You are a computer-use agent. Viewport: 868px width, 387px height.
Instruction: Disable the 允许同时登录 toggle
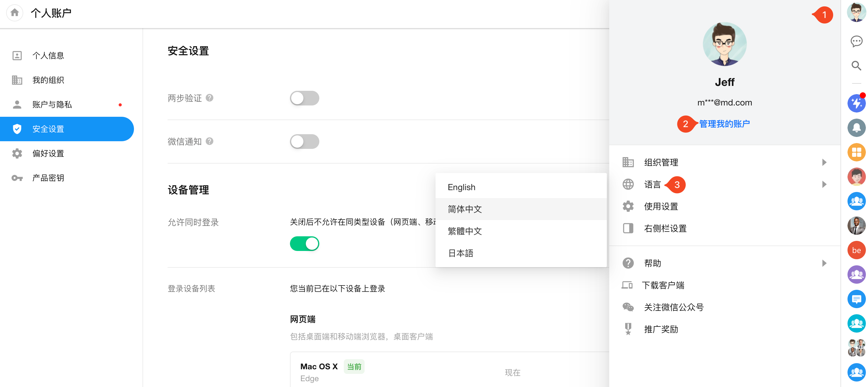coord(304,244)
